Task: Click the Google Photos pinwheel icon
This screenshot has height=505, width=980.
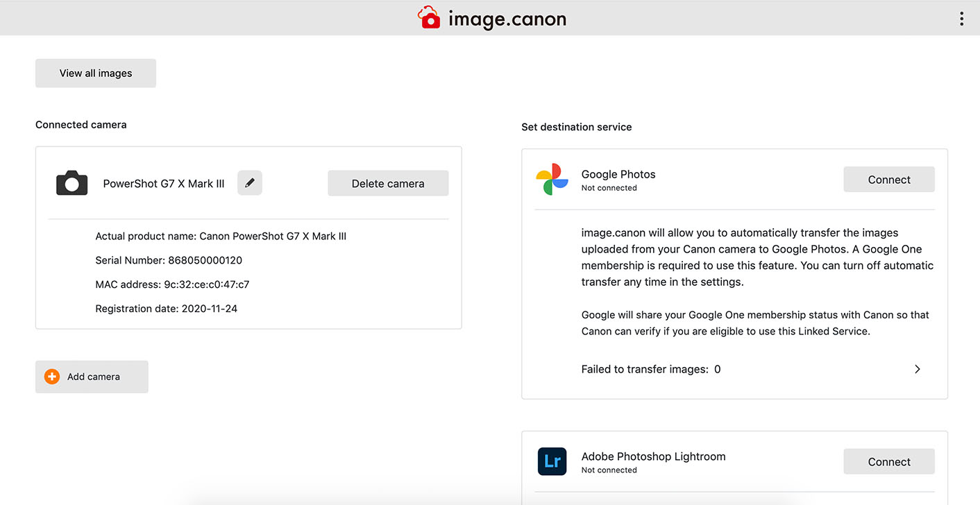Action: point(552,180)
